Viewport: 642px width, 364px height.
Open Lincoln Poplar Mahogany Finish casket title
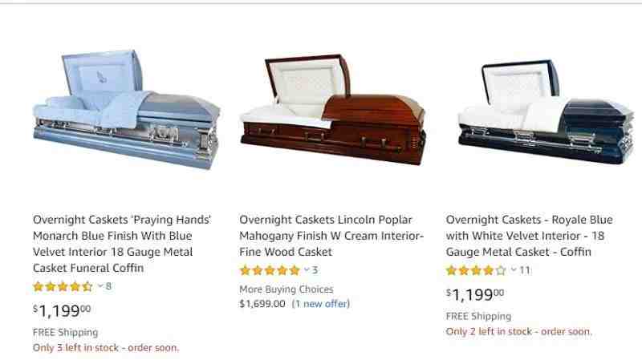click(x=331, y=236)
